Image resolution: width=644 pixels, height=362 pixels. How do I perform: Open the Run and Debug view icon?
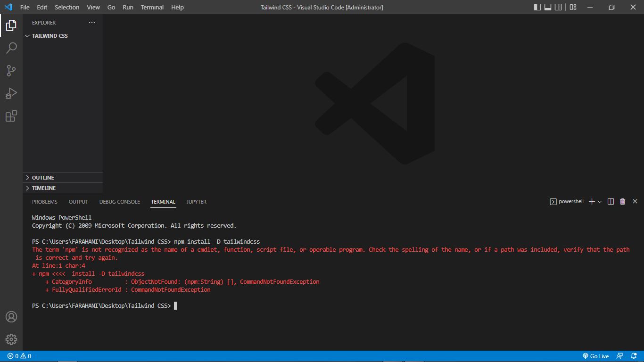click(x=11, y=93)
